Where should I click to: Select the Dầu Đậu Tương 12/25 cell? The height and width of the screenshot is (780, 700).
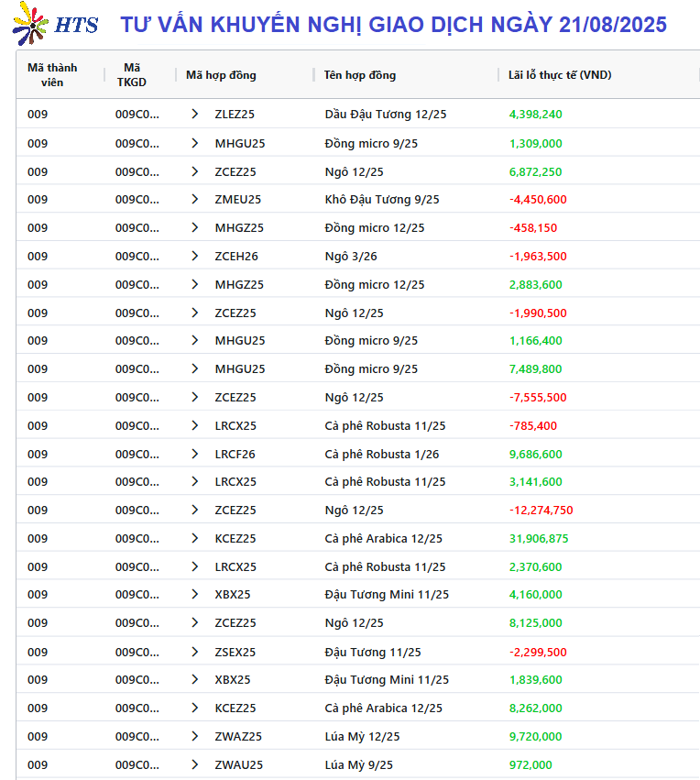(386, 115)
